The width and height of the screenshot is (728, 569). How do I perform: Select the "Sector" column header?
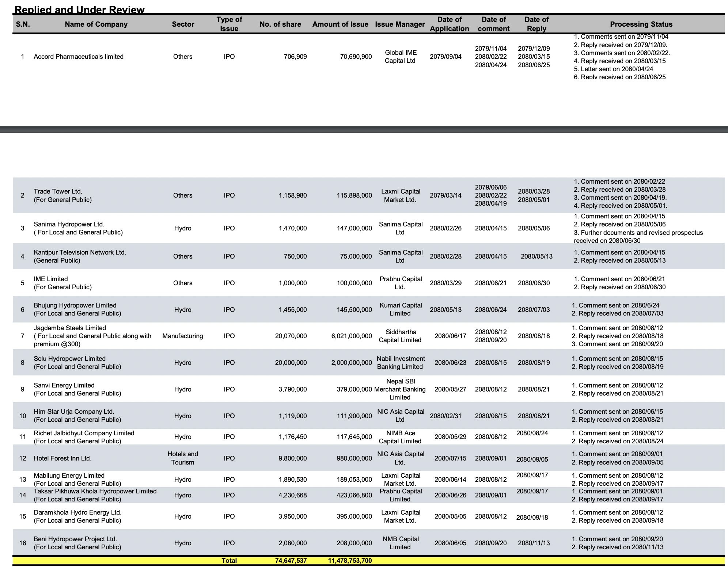tap(183, 24)
